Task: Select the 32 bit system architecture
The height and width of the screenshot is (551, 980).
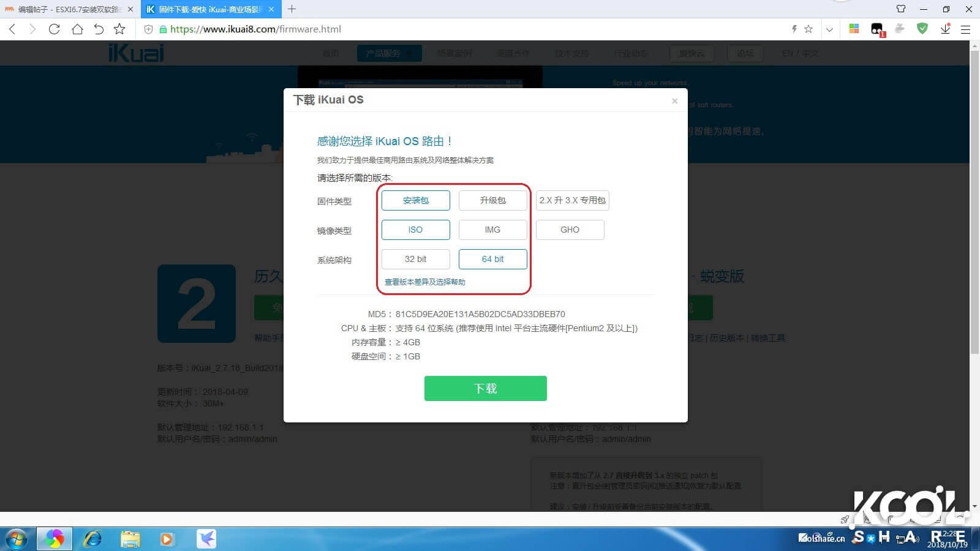Action: 415,259
